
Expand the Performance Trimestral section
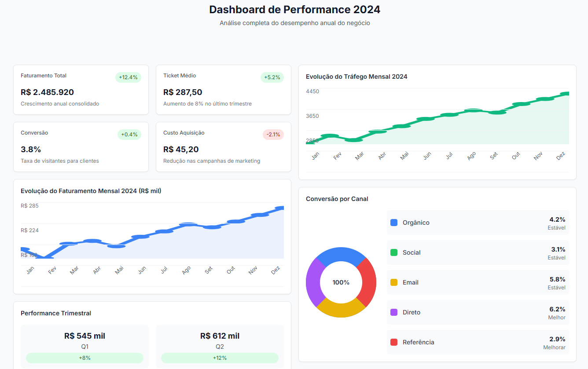point(55,313)
